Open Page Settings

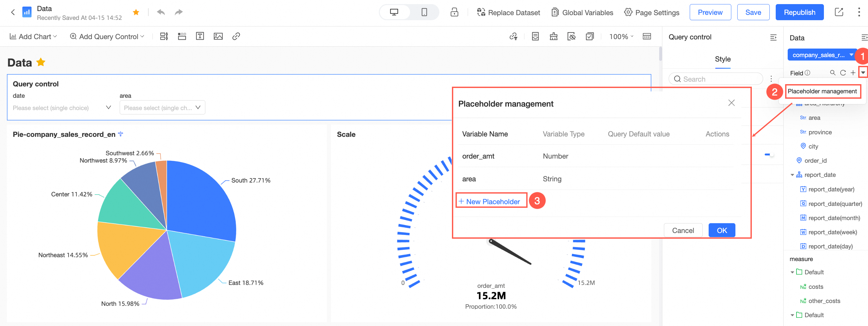(651, 13)
